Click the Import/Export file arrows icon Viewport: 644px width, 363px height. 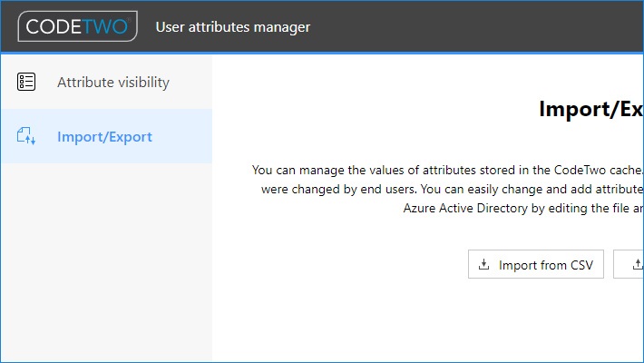pyautogui.click(x=26, y=136)
